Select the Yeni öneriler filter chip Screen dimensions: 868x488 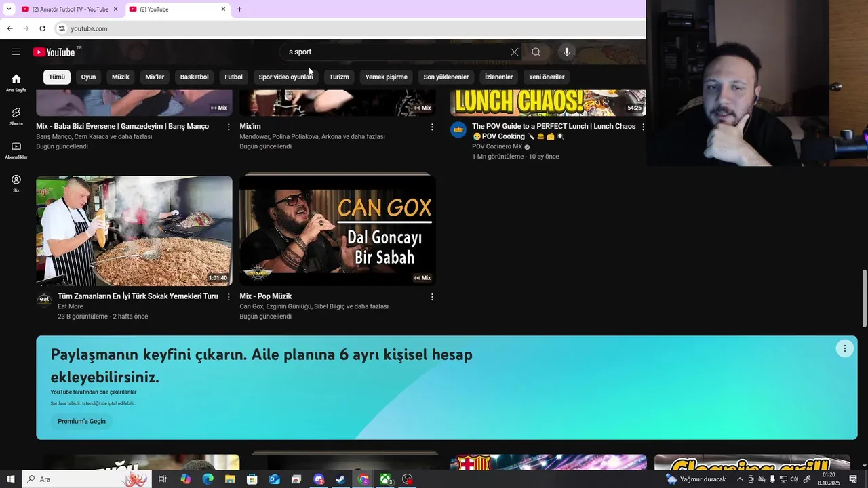point(547,77)
